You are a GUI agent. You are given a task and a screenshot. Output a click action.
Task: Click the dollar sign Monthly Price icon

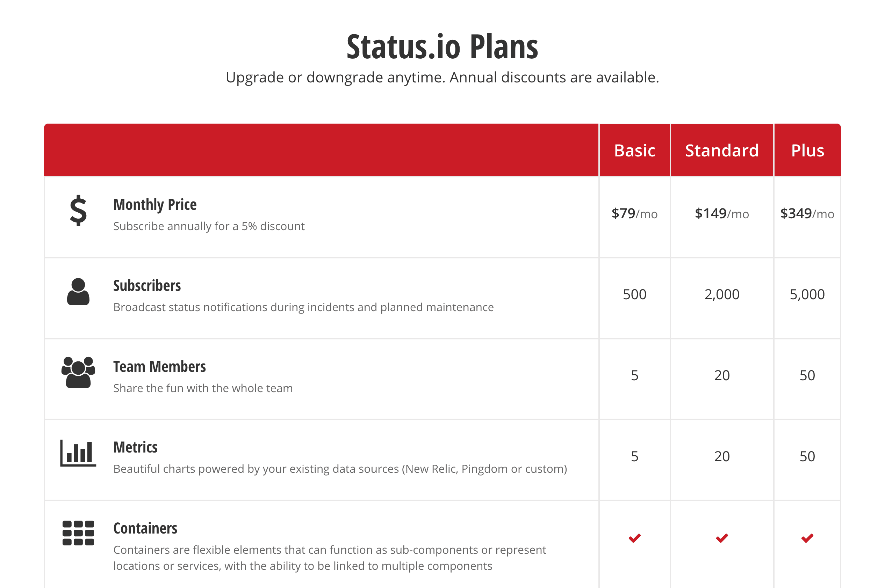coord(78,211)
